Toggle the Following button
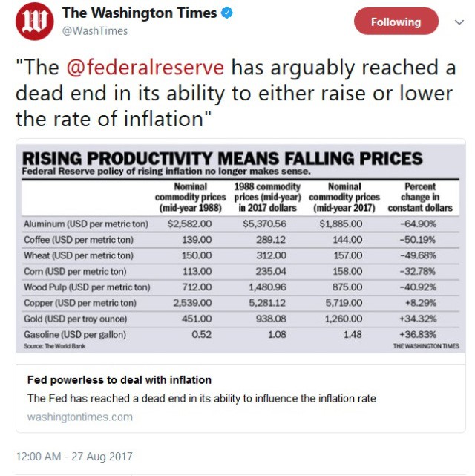This screenshot has width=475, height=476. [396, 22]
